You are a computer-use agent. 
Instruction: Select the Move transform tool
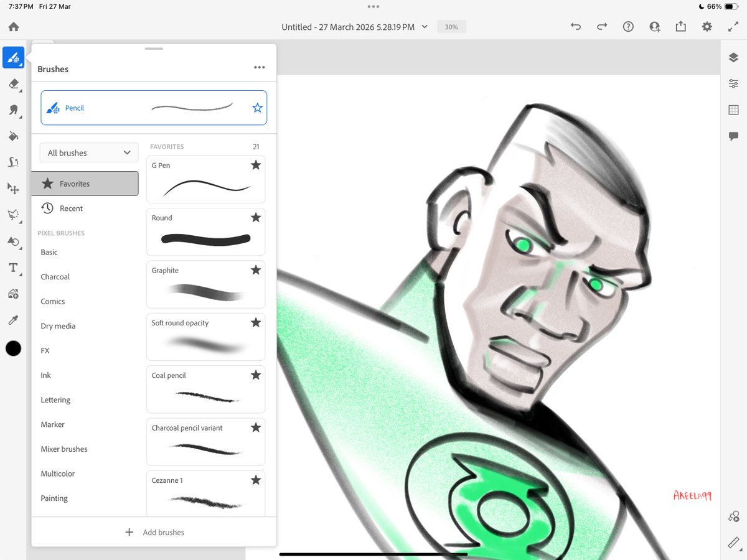(14, 188)
